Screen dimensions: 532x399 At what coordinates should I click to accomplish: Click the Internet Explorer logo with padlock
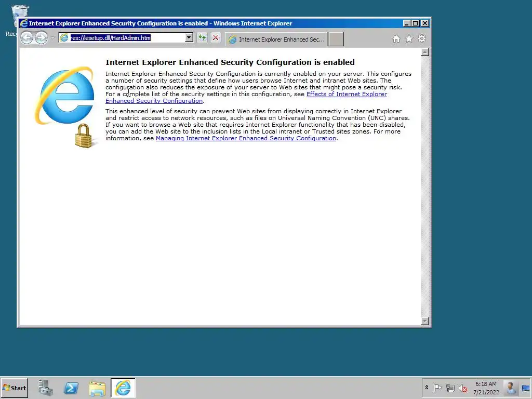[x=65, y=107]
